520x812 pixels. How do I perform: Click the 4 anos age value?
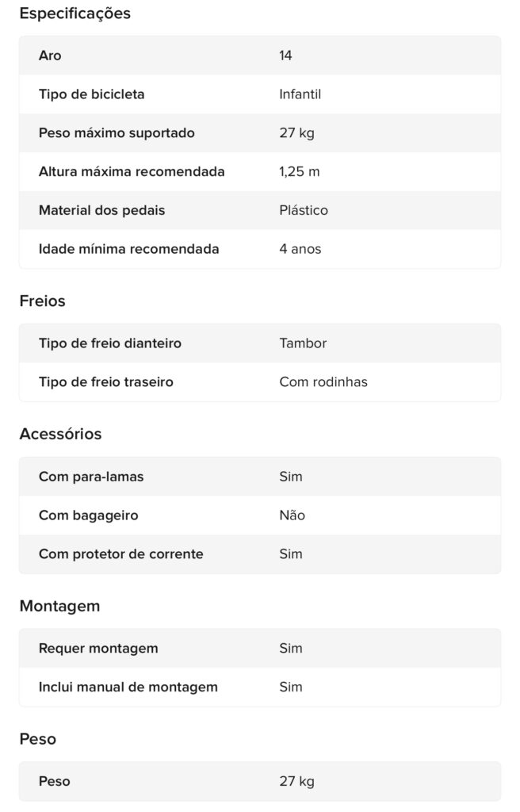(x=300, y=249)
